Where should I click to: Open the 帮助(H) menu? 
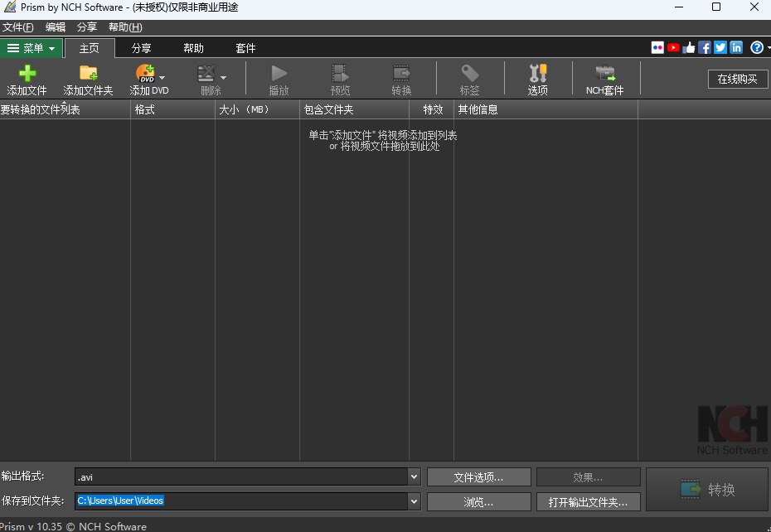(x=125, y=27)
